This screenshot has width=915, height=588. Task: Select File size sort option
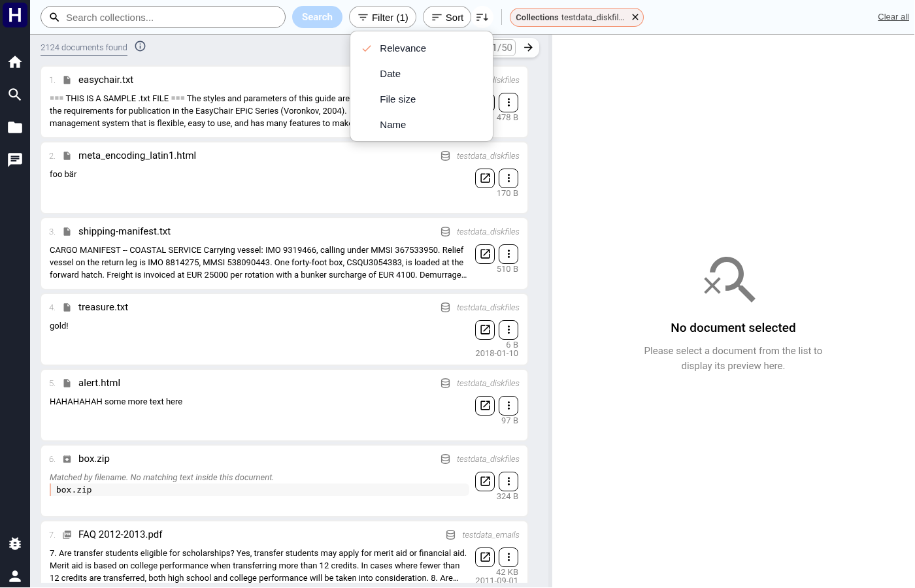click(x=422, y=99)
